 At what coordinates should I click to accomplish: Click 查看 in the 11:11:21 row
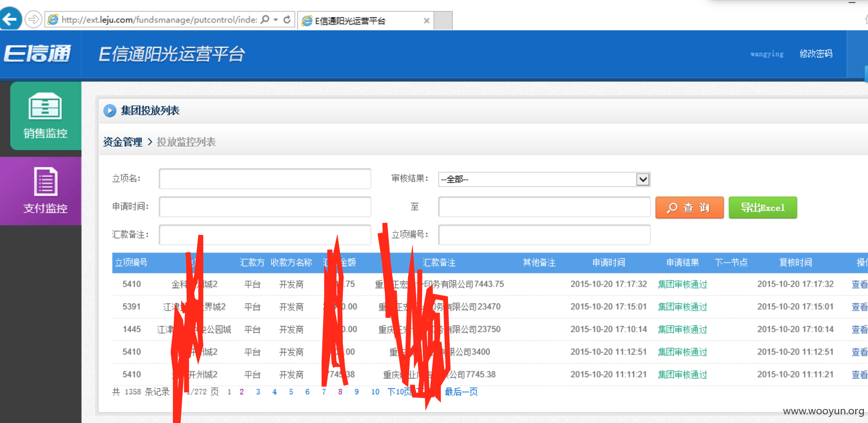click(x=859, y=375)
